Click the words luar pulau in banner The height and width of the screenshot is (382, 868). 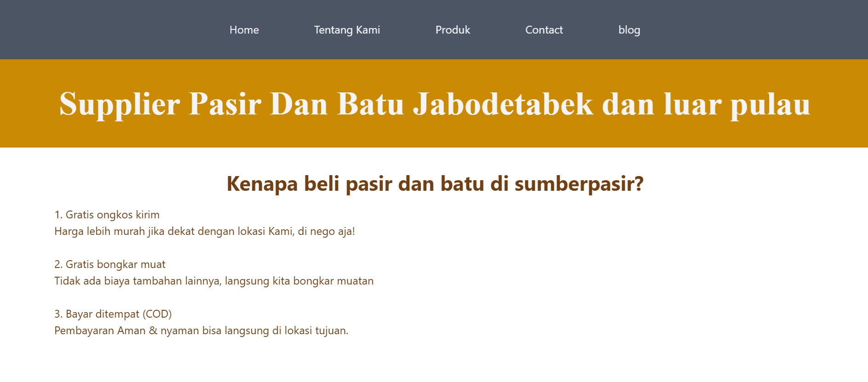pos(736,104)
